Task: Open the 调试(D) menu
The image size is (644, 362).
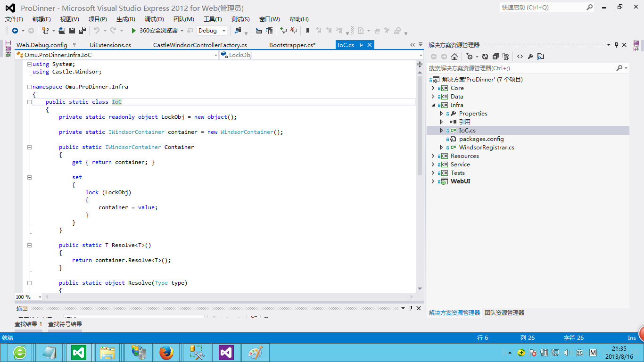Action: [x=154, y=19]
